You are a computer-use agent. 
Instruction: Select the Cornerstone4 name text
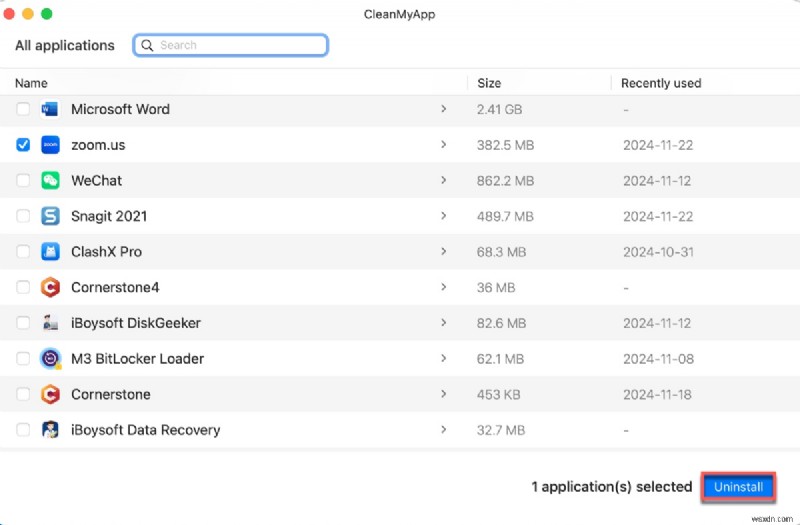point(115,288)
